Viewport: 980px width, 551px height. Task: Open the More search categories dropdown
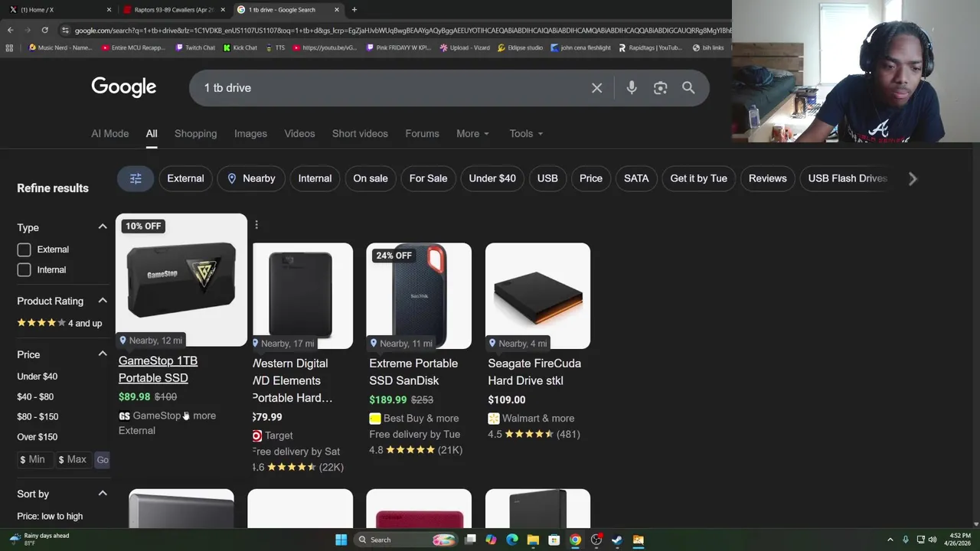click(472, 133)
